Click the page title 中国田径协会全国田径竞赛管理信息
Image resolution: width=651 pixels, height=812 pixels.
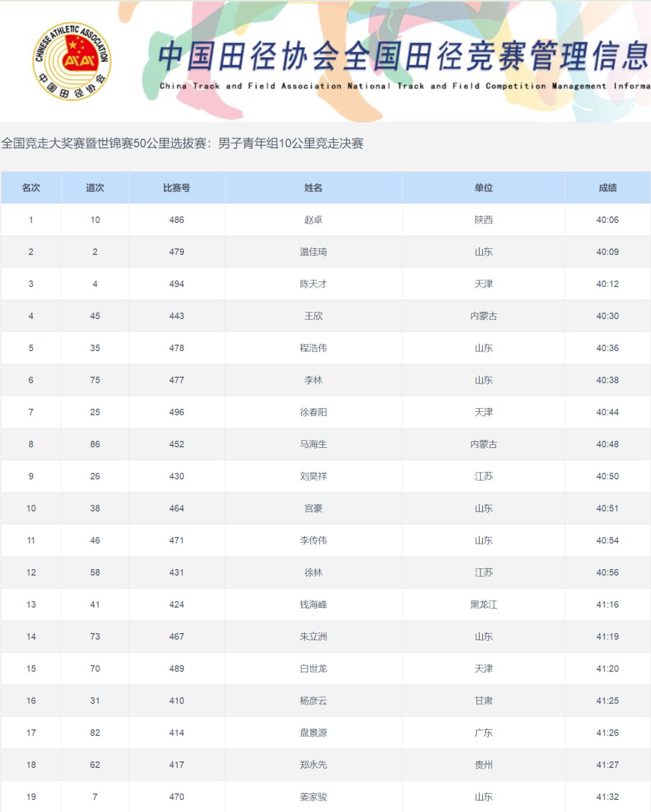click(404, 55)
